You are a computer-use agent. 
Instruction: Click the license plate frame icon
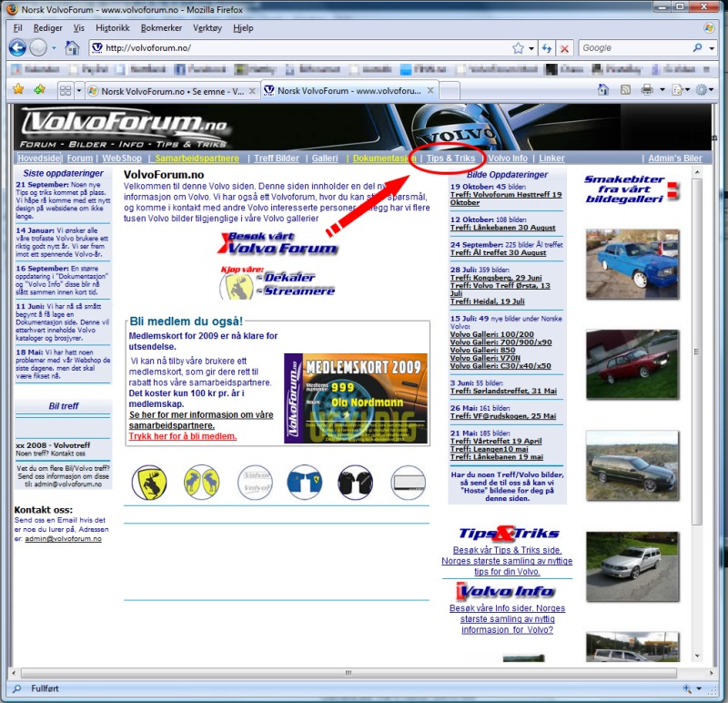[x=408, y=483]
